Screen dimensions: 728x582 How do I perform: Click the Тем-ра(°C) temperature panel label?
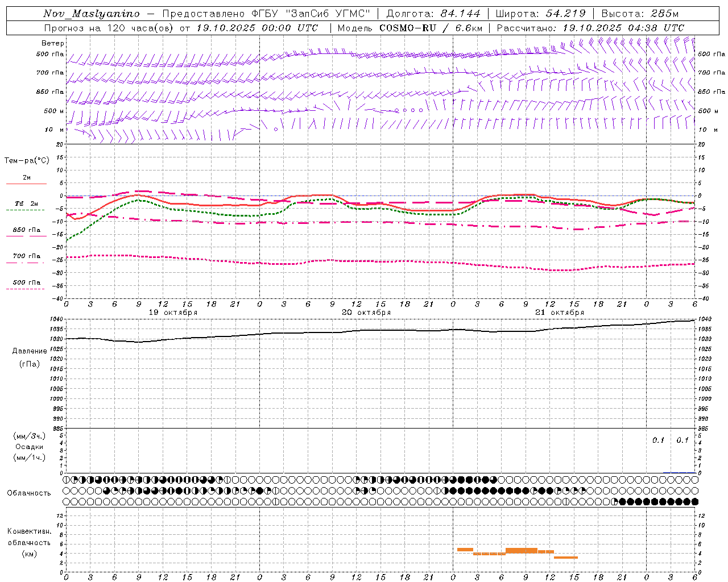click(27, 161)
